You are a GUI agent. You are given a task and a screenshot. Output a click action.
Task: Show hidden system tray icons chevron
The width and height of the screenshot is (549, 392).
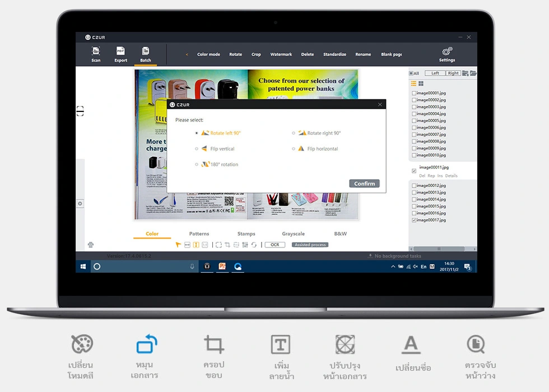[393, 267]
